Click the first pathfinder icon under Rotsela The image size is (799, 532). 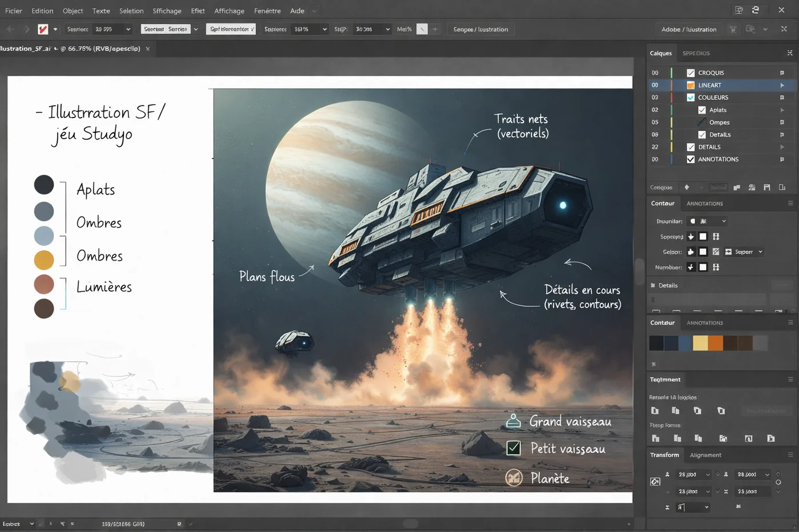pos(655,411)
